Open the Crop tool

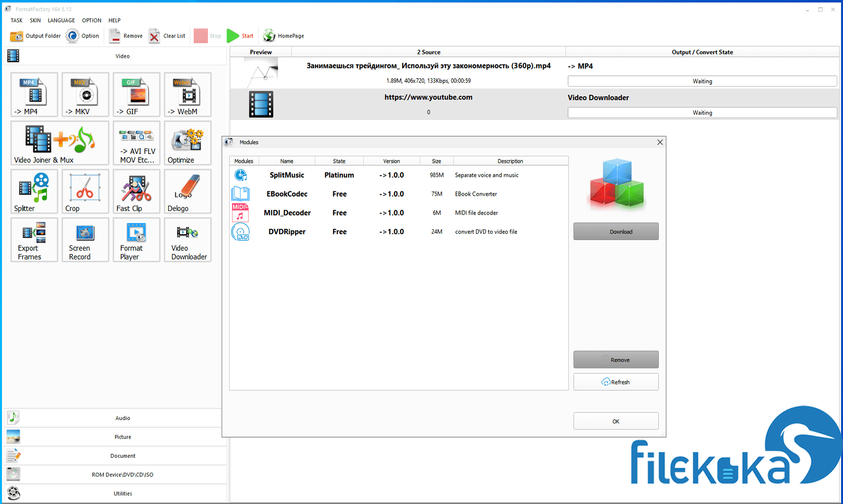[85, 191]
